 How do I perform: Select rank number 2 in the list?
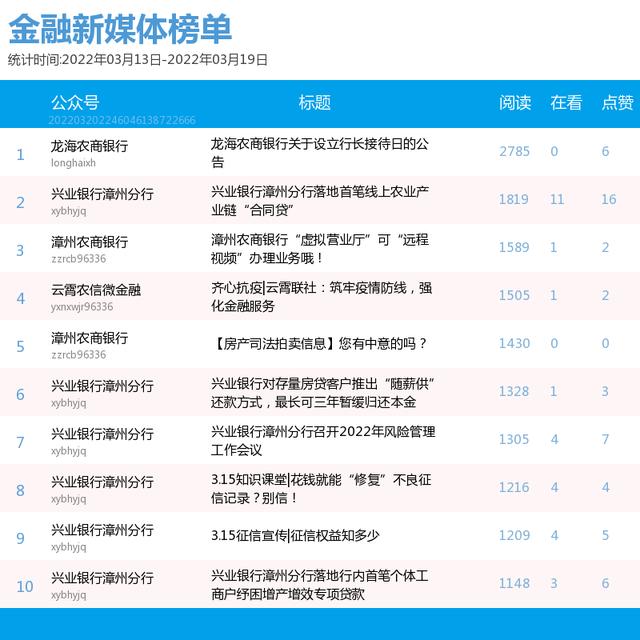[x=20, y=203]
